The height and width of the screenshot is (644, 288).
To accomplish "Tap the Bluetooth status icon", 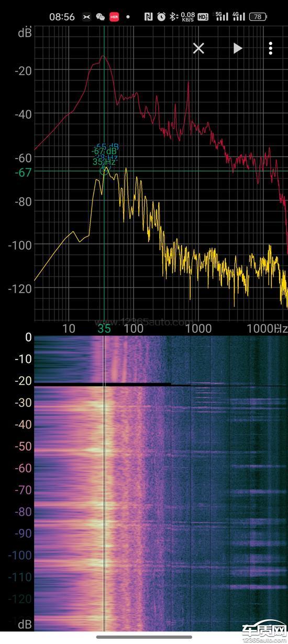I will [173, 17].
